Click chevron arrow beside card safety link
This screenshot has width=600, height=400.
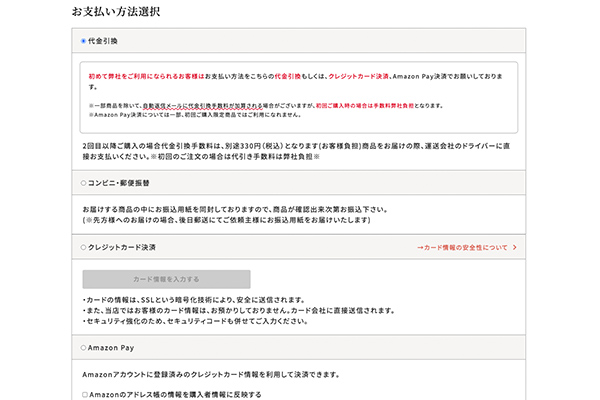(514, 246)
